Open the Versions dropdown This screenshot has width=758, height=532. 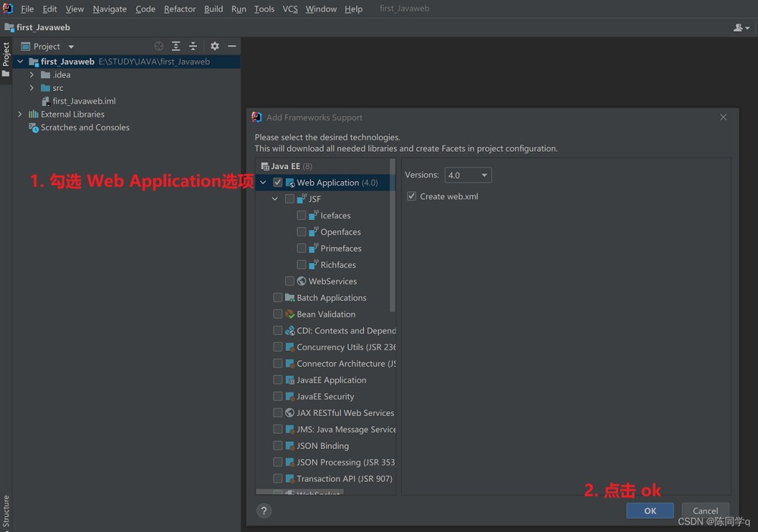pyautogui.click(x=468, y=175)
